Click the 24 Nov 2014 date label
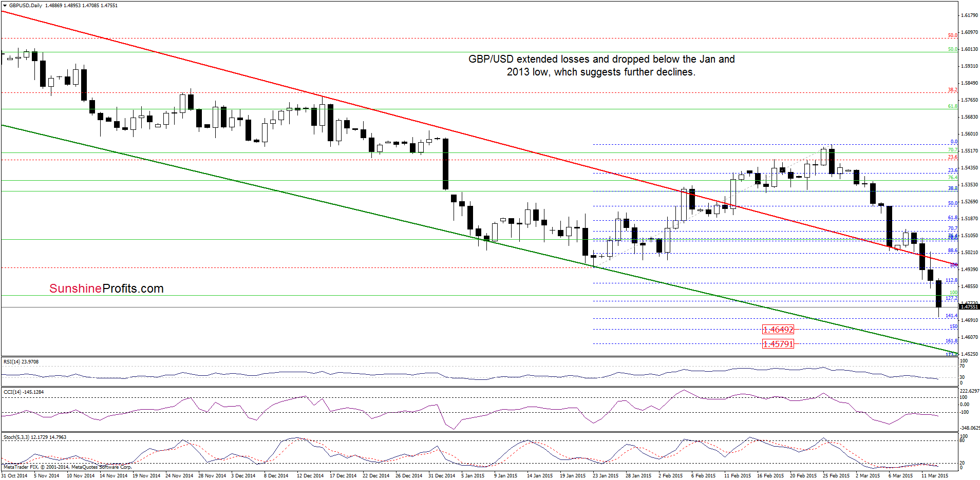Viewport: 980px width, 480px height. click(x=179, y=475)
